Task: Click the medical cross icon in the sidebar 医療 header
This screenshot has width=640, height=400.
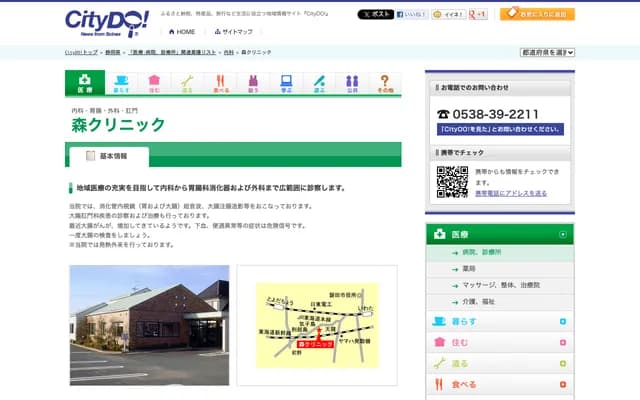Action: tap(440, 234)
